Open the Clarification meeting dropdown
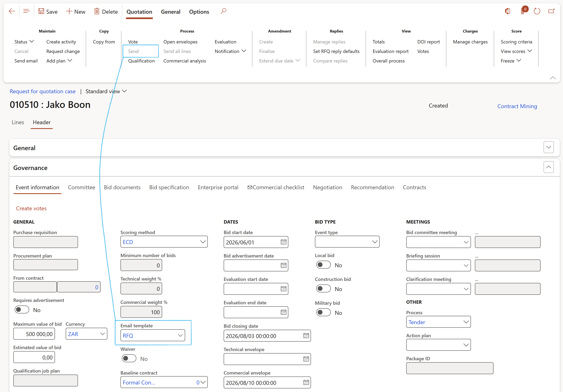This screenshot has width=563, height=392. pyautogui.click(x=466, y=289)
